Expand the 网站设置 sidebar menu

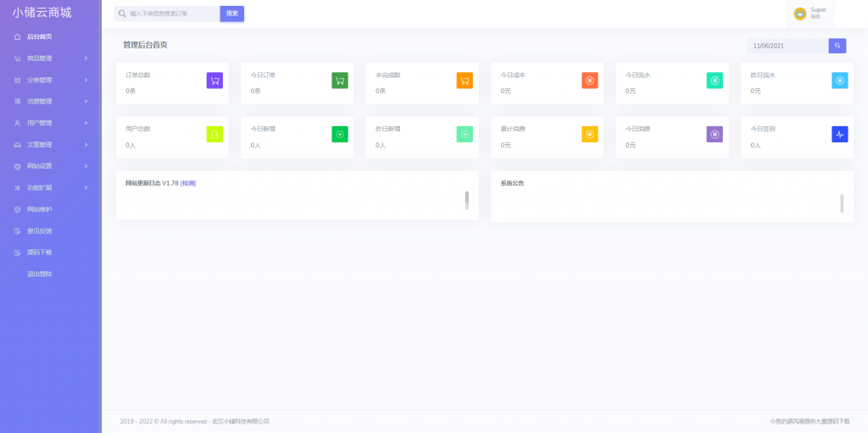pyautogui.click(x=51, y=166)
